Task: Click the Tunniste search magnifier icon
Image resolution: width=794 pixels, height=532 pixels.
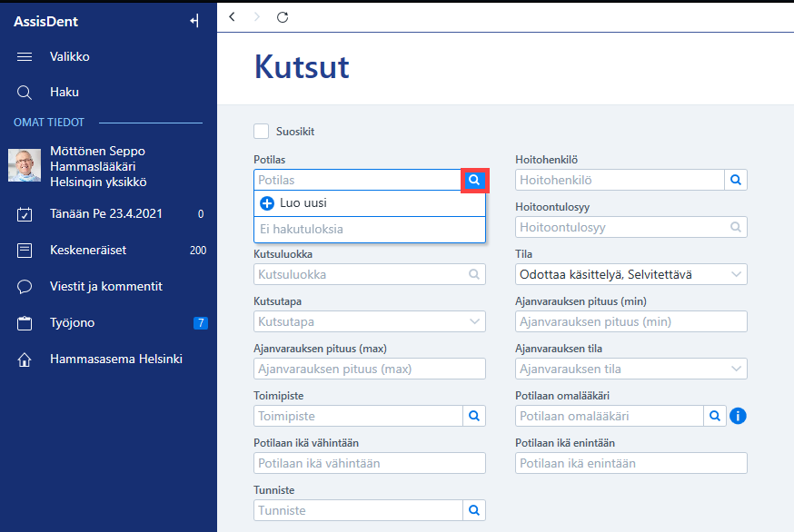Action: (x=474, y=510)
